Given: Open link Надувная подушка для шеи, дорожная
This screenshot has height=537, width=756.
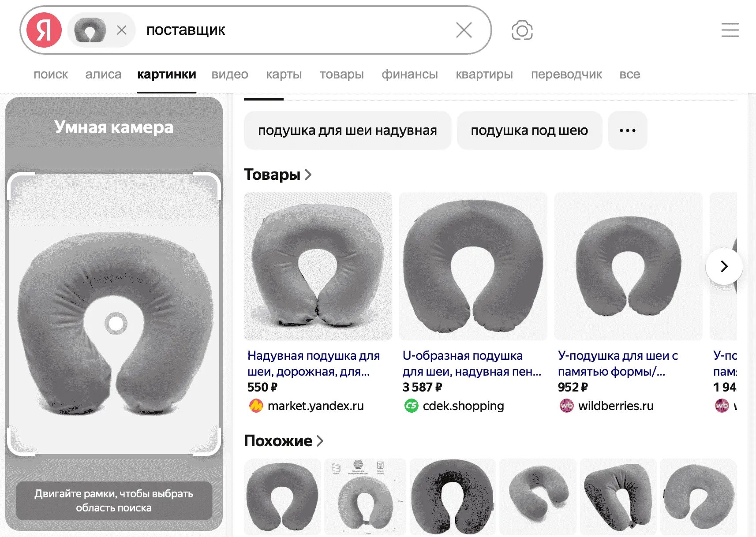Looking at the screenshot, I should 313,363.
